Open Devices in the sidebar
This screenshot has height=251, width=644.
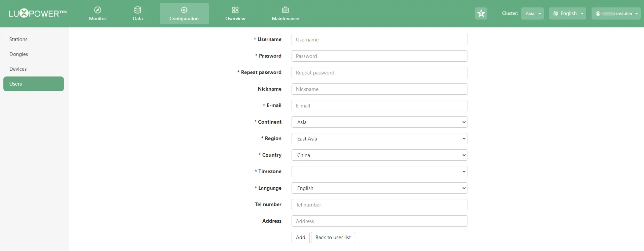[18, 69]
